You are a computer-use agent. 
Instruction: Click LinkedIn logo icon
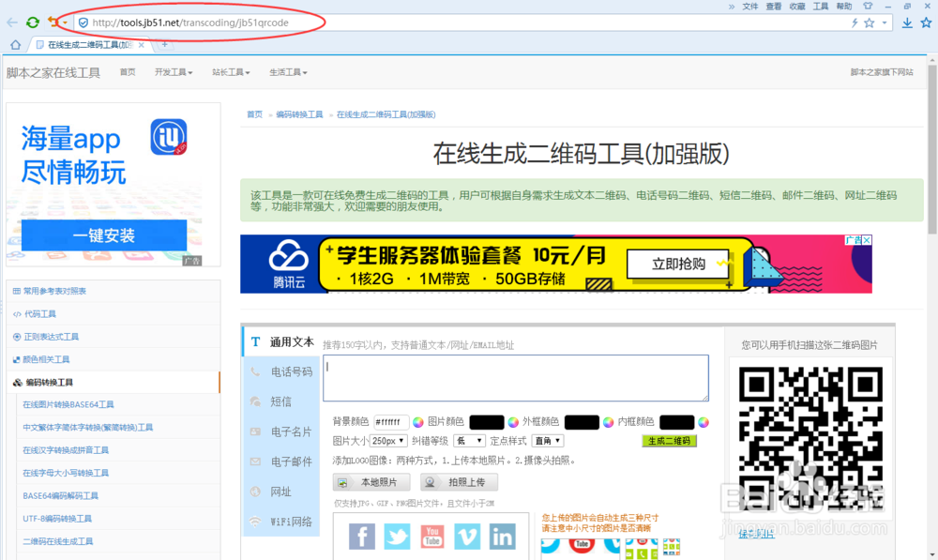[x=503, y=536]
